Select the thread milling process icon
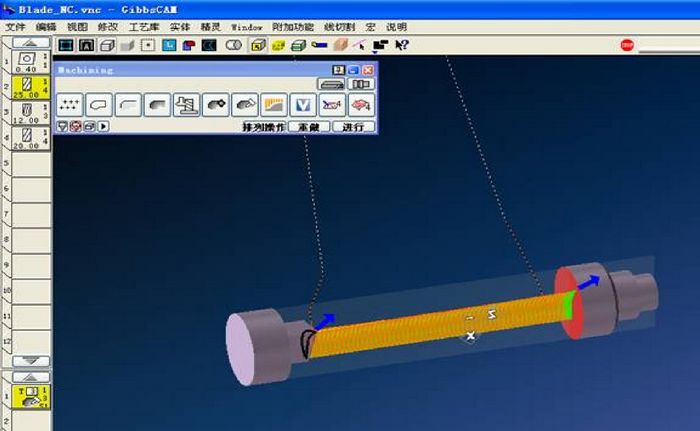The height and width of the screenshot is (431, 700). (186, 105)
